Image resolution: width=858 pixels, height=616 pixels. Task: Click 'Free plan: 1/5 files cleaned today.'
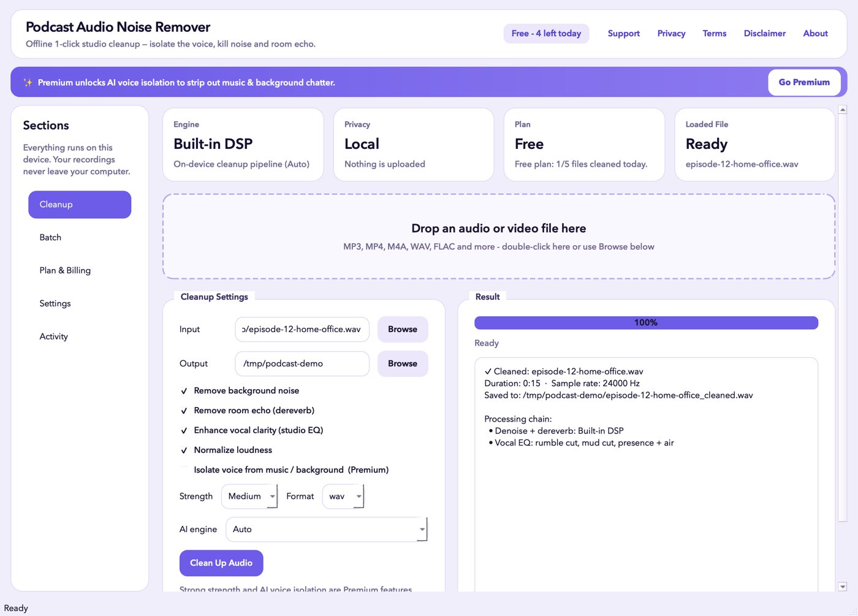pos(581,164)
